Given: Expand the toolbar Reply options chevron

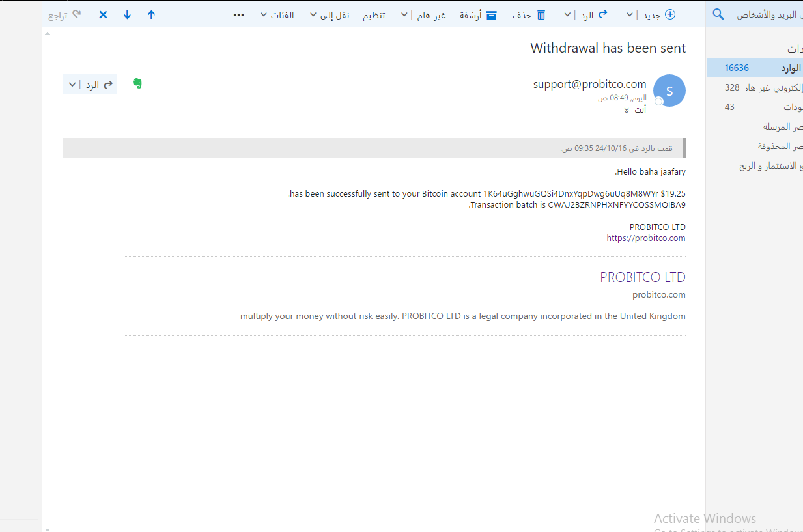Looking at the screenshot, I should [x=567, y=14].
